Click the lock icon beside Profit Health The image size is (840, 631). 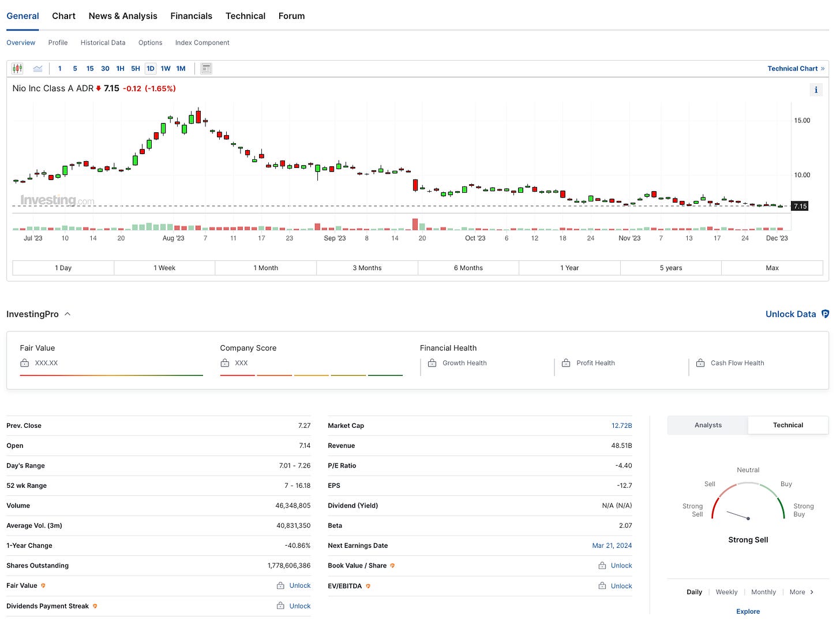566,363
